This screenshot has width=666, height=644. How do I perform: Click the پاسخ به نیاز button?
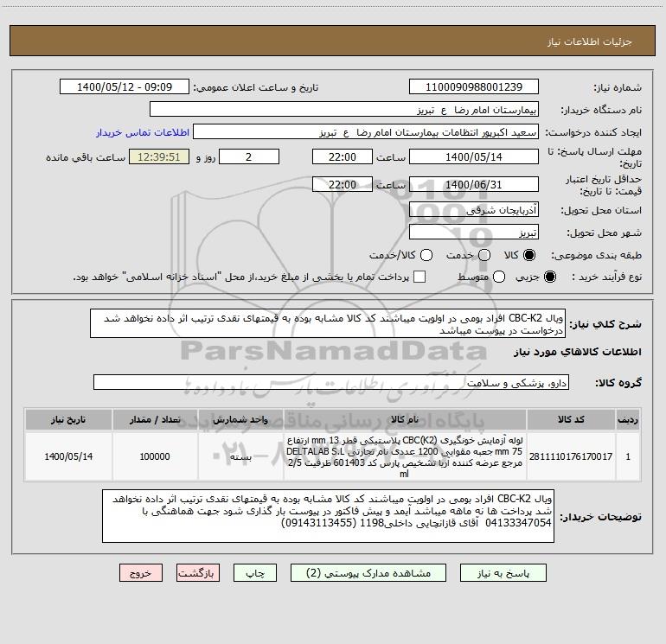pos(503,573)
